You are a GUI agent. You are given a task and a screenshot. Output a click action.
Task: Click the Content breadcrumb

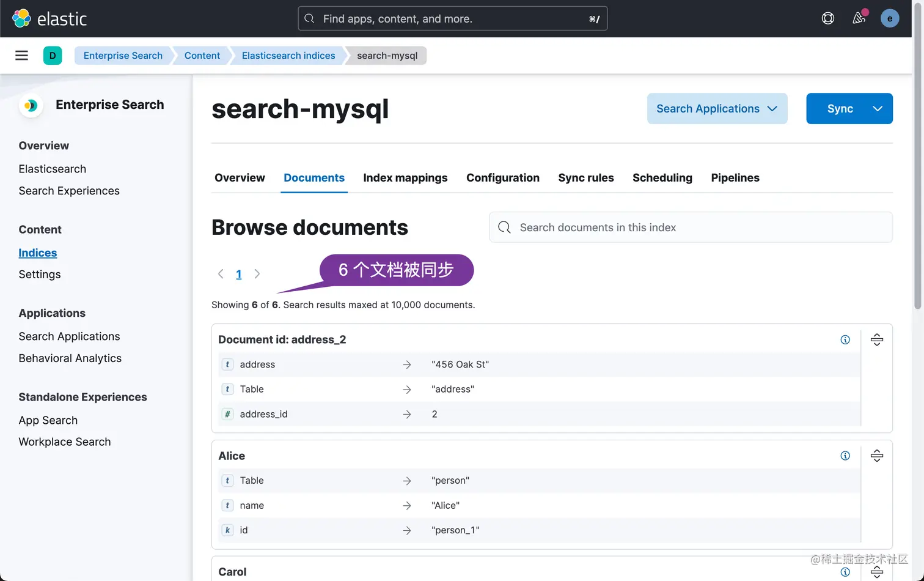coord(202,56)
